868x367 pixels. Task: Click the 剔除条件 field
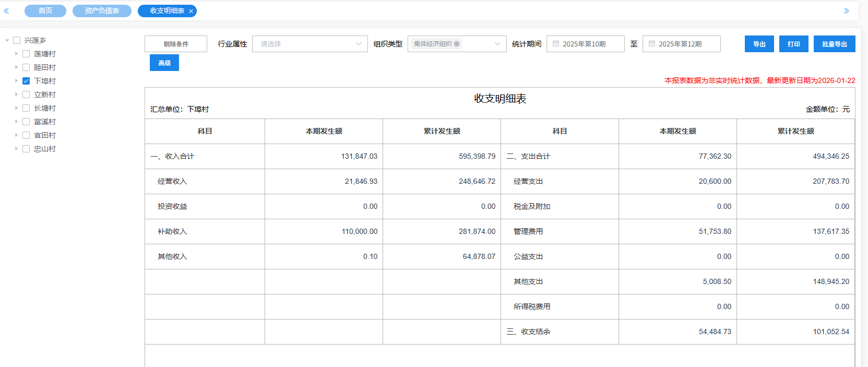coord(176,44)
